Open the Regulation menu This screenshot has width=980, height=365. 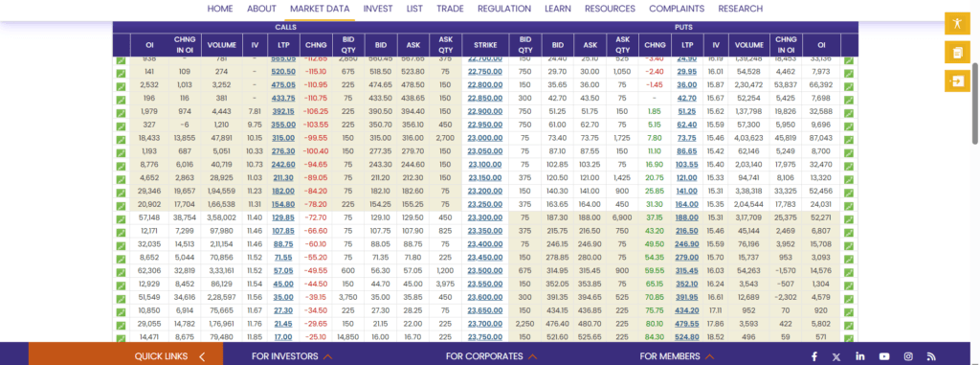click(504, 9)
